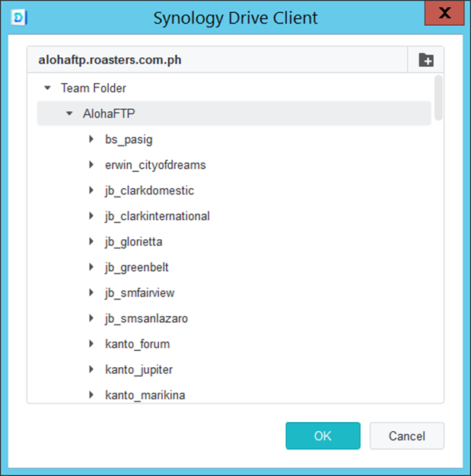
Task: Select the AlohaFTP folder
Action: (x=234, y=113)
